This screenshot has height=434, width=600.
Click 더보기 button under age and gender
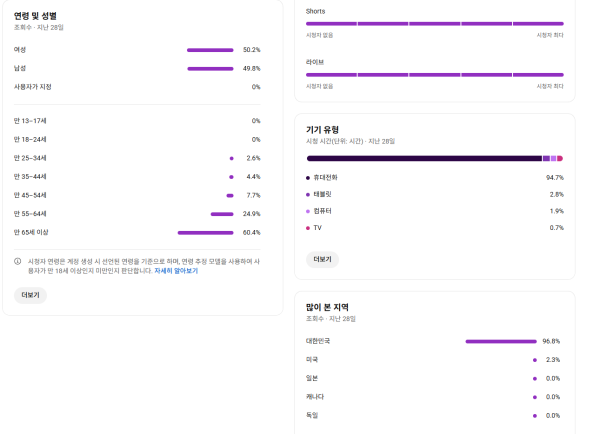pyautogui.click(x=30, y=295)
